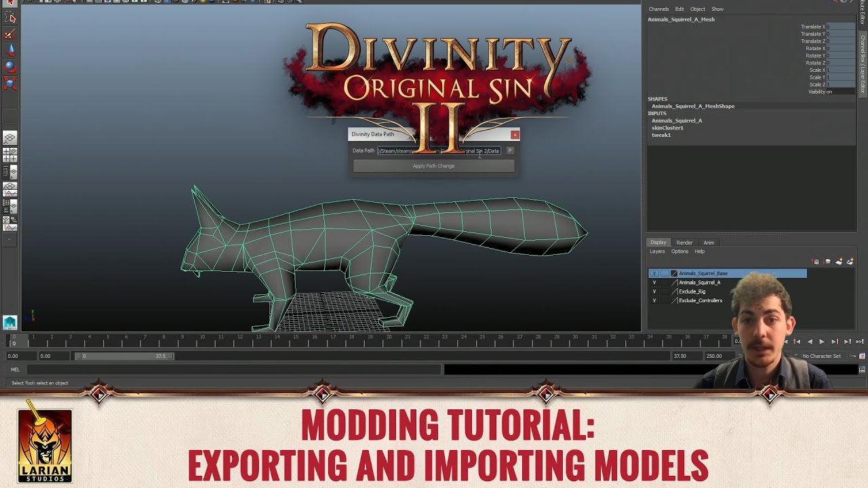Switch to perspective and Graph Editor layout
868x488 pixels.
[10, 189]
